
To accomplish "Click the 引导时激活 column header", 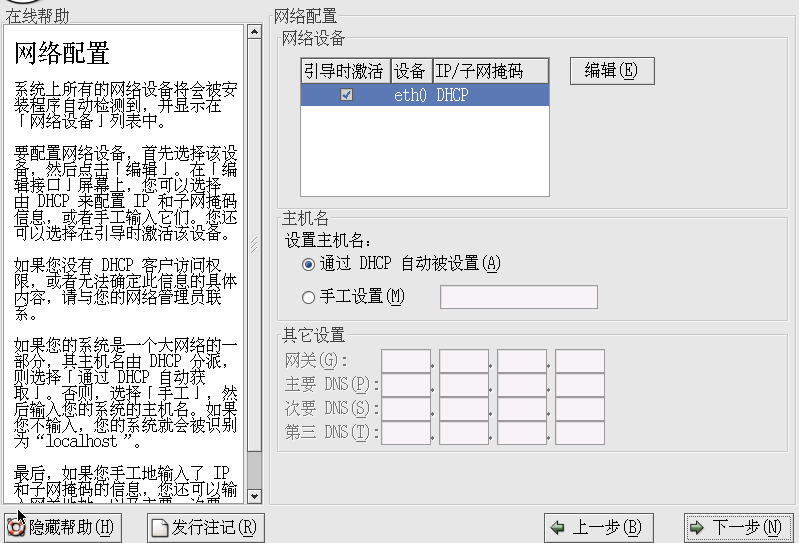I will pos(345,71).
